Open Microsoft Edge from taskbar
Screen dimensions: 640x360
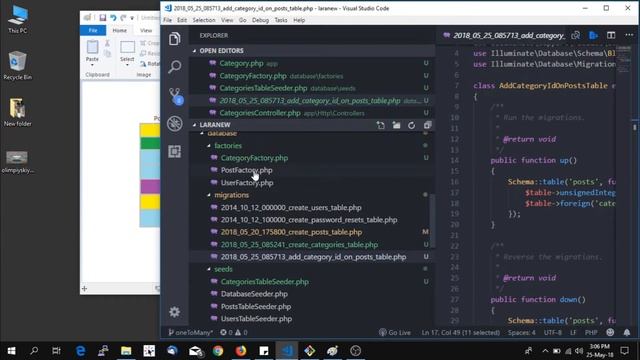(80, 351)
